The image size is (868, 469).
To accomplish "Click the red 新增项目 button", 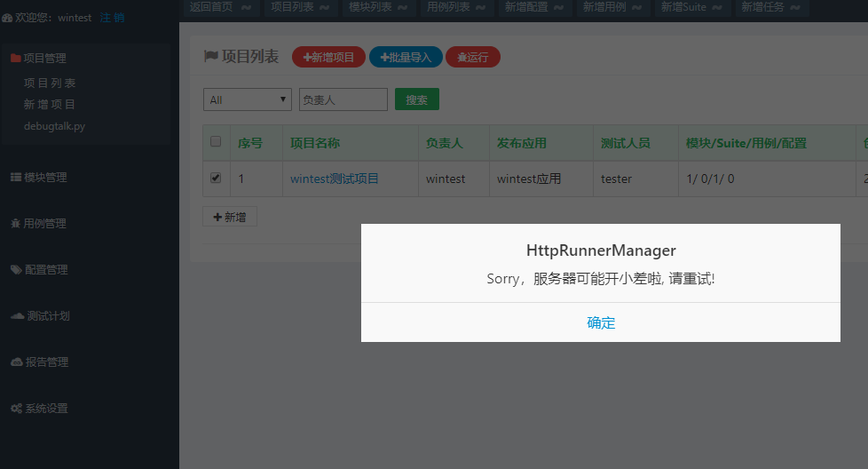I will (x=328, y=57).
